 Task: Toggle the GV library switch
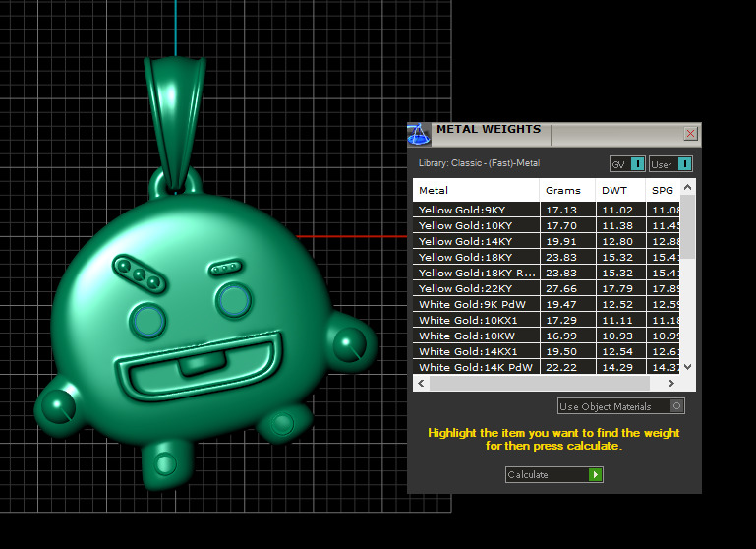pos(627,164)
